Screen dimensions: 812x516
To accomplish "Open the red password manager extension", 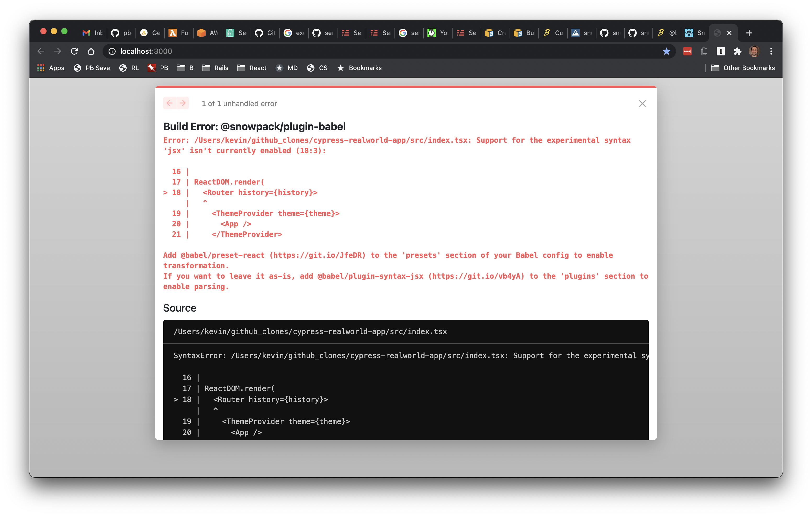I will pyautogui.click(x=687, y=51).
